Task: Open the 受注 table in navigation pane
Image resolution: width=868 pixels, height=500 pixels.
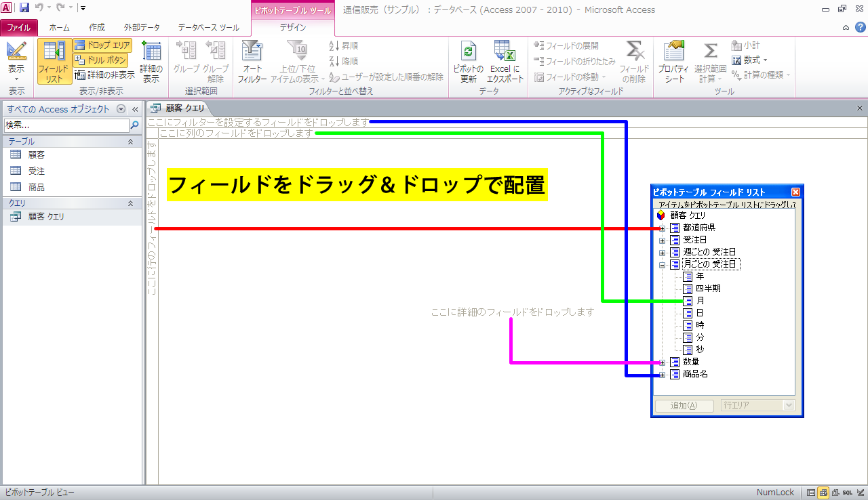Action: [37, 171]
